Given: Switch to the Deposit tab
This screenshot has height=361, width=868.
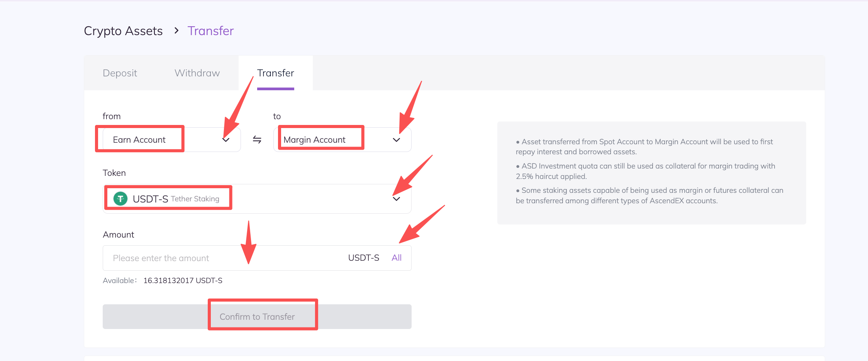Looking at the screenshot, I should (x=120, y=73).
